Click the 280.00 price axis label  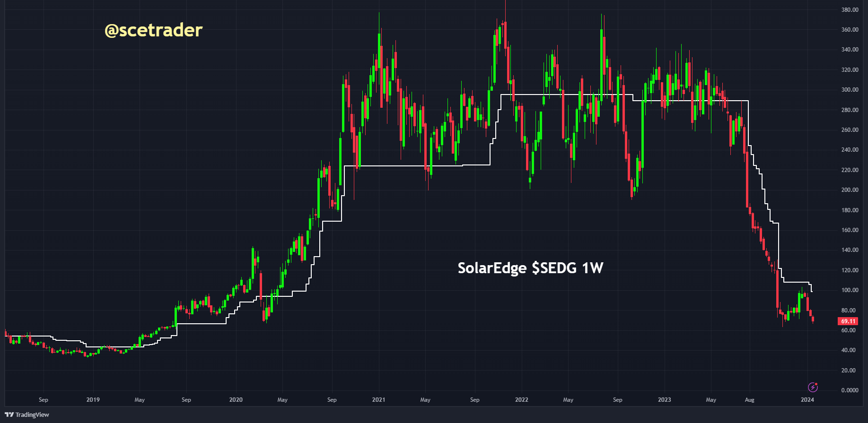(x=850, y=110)
